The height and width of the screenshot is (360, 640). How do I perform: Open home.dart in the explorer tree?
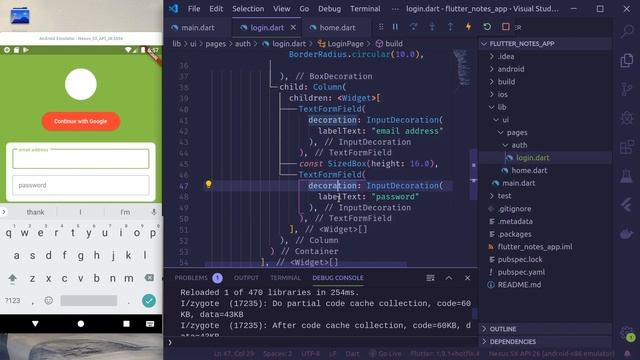click(x=529, y=171)
